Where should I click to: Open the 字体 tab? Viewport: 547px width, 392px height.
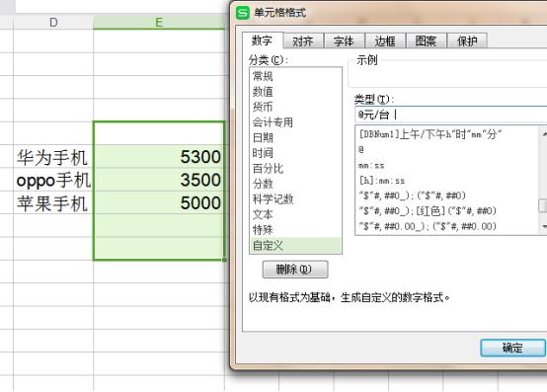click(x=344, y=41)
